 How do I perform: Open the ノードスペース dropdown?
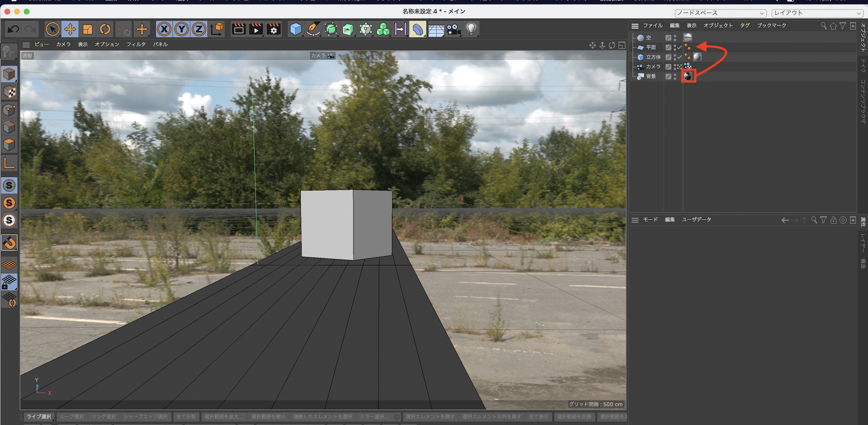[x=720, y=13]
